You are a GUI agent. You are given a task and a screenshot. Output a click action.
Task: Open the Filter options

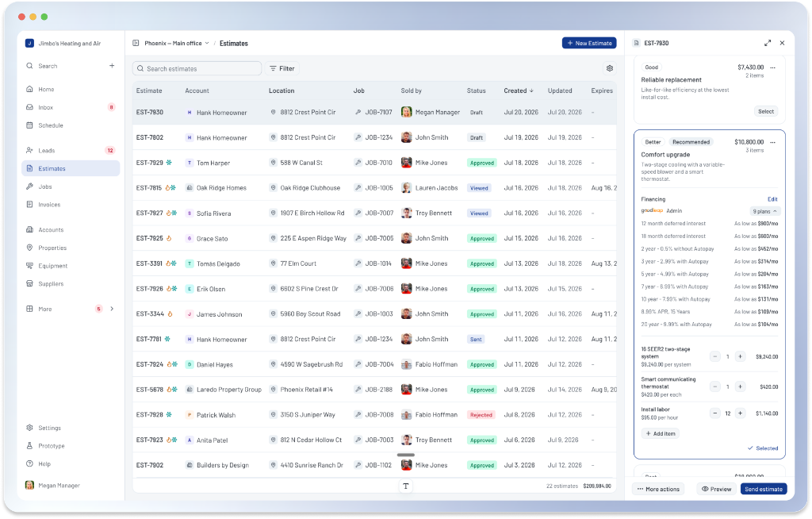coord(282,68)
